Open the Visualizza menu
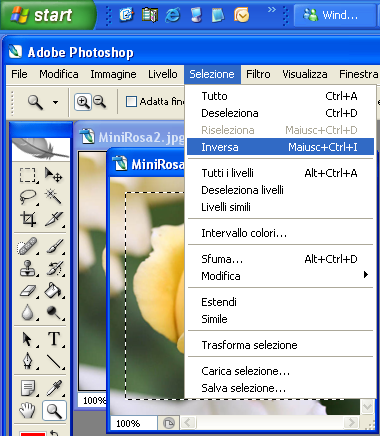The image size is (380, 436). pos(305,74)
